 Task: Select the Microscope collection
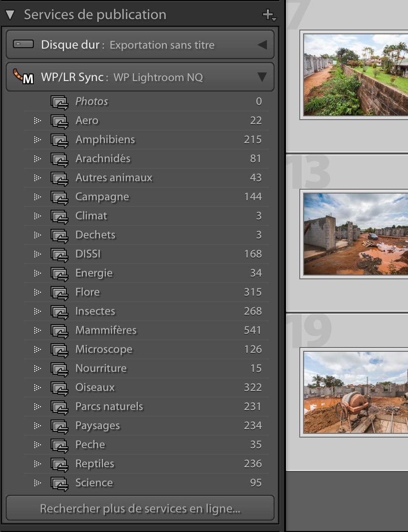click(x=104, y=349)
